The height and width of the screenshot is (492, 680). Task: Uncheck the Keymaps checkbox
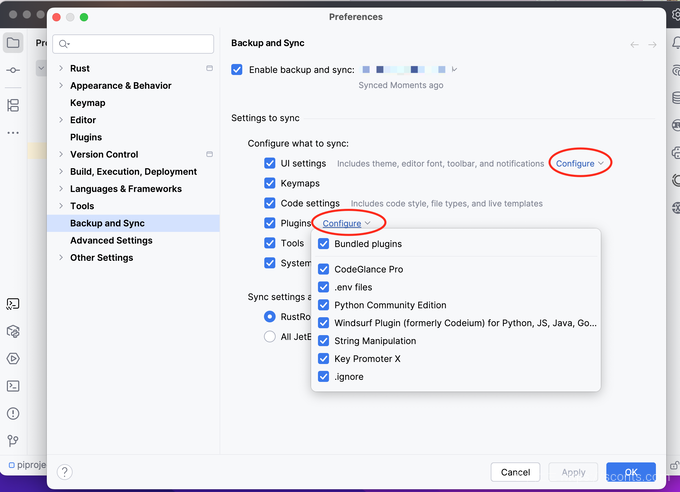point(270,183)
